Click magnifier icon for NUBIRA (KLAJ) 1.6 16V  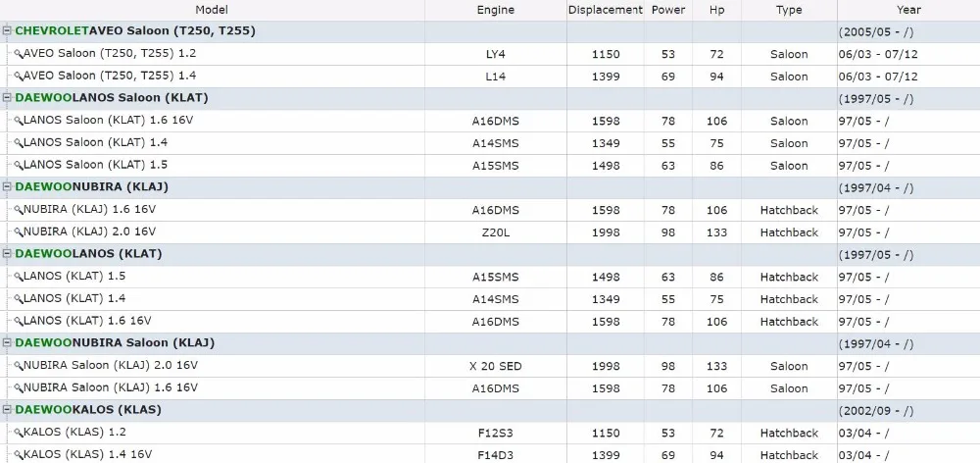(x=18, y=210)
